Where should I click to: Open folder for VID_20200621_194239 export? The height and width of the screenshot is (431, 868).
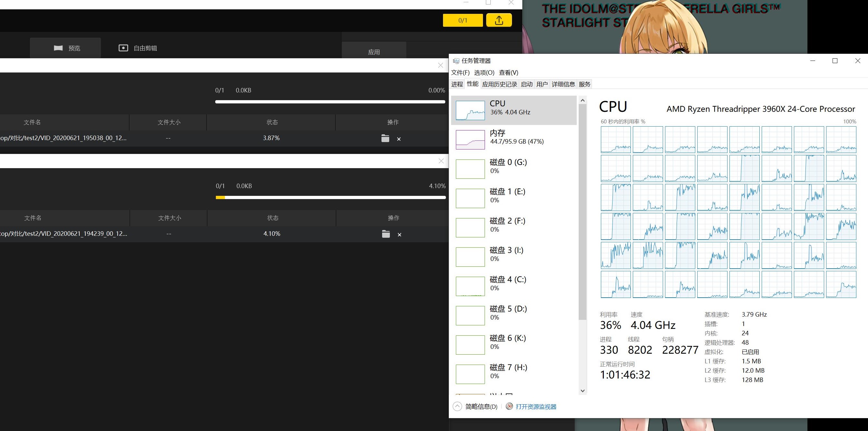click(386, 234)
